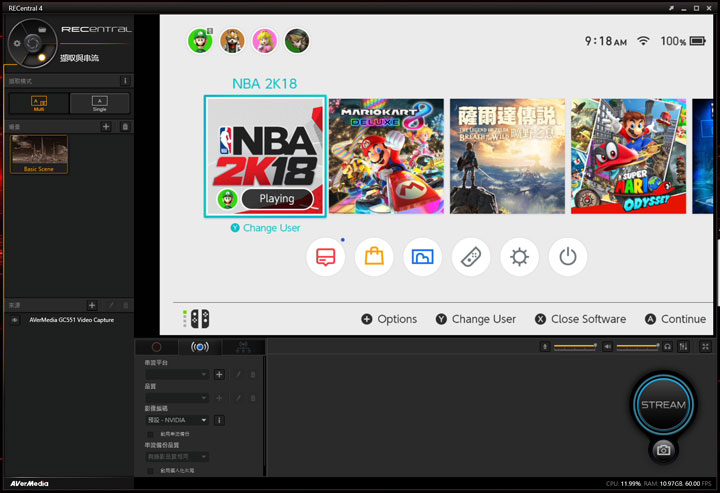Delete quality profile trash icon
Screen dimensions: 720x493
[x=253, y=398]
